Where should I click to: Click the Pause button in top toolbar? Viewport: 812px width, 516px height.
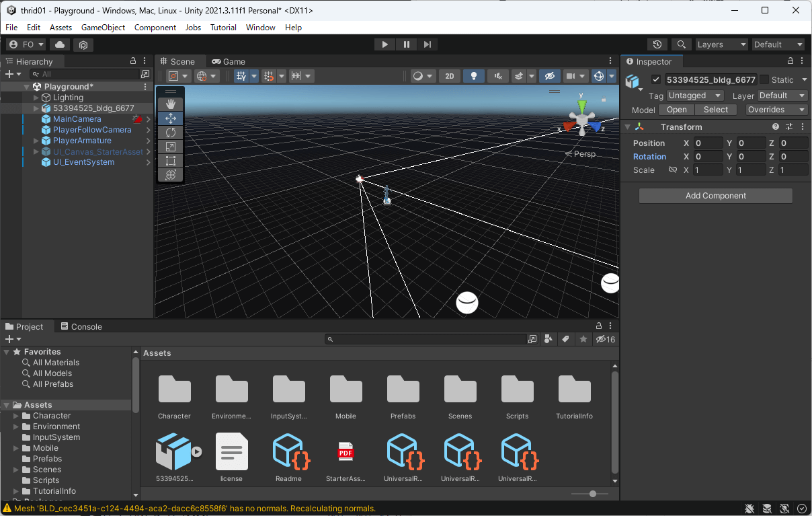[x=407, y=44]
